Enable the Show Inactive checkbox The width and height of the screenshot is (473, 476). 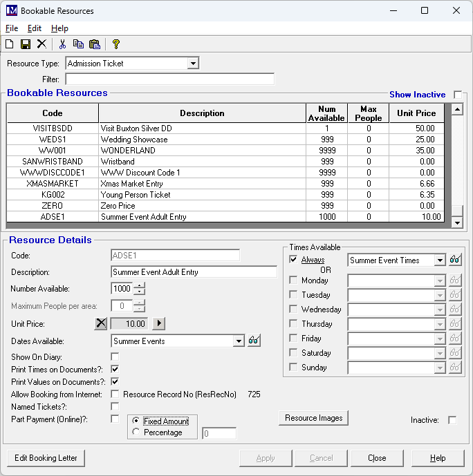pyautogui.click(x=458, y=95)
